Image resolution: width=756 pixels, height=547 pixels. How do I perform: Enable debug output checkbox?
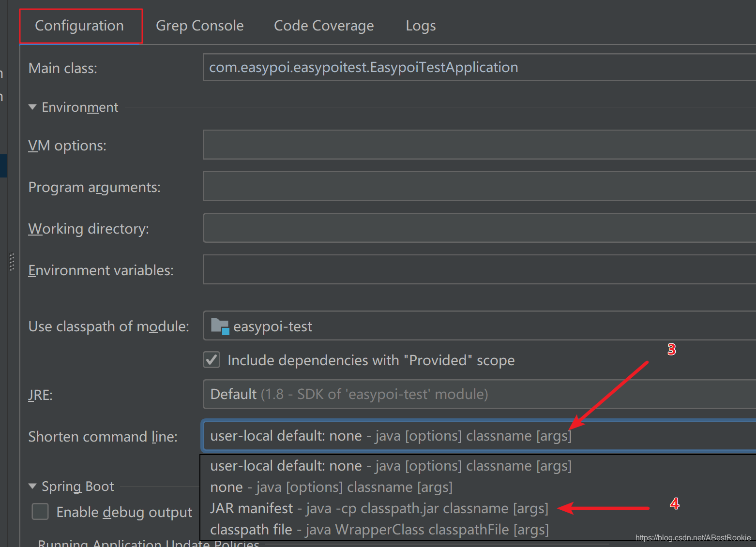coord(40,512)
